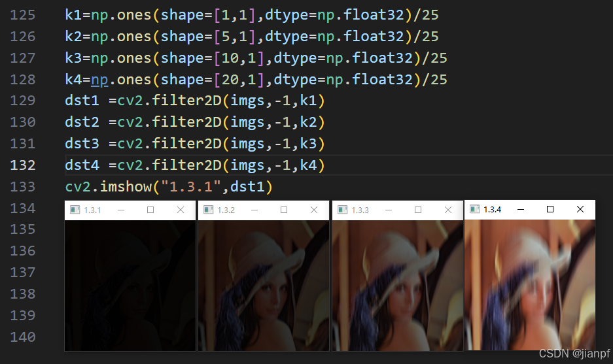Click the title text 1.3.3
613x364 pixels.
tap(360, 210)
